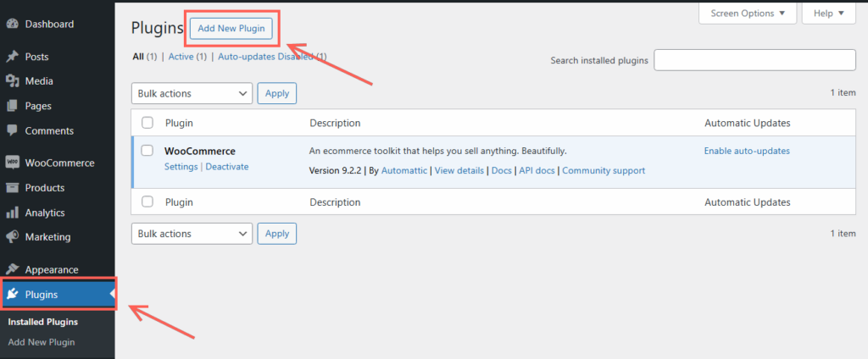Click the Appearance paintbrush icon
868x359 pixels.
point(12,270)
